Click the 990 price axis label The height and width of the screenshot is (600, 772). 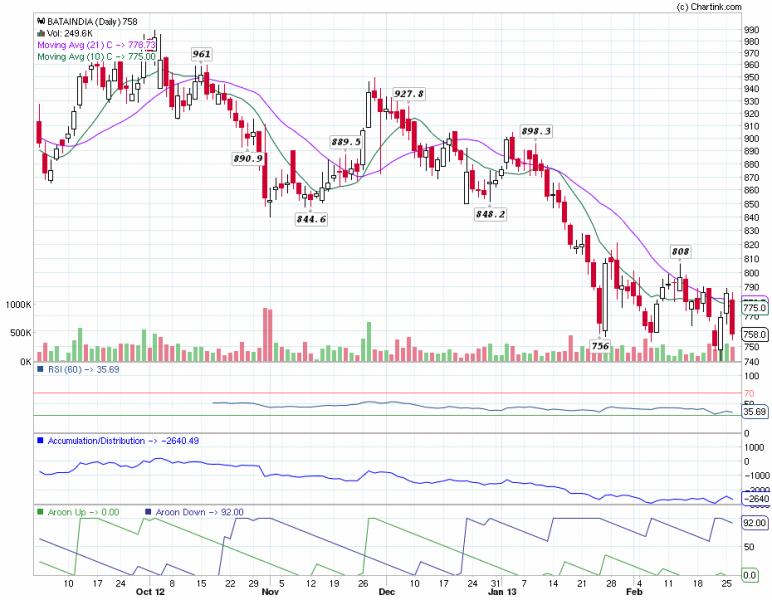751,30
